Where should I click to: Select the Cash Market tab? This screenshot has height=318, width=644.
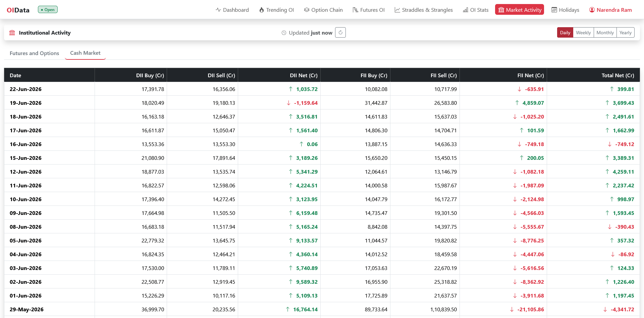85,53
